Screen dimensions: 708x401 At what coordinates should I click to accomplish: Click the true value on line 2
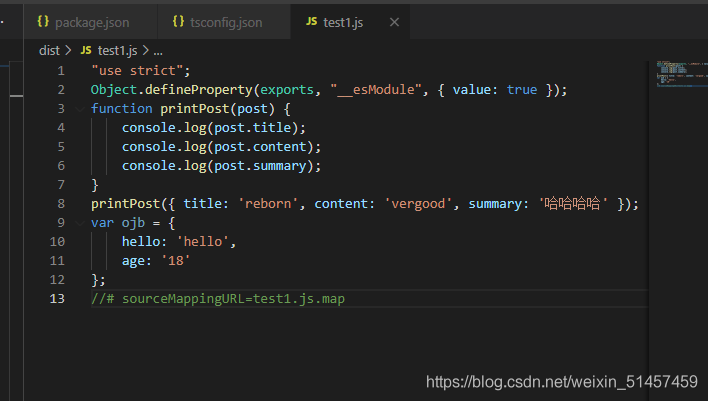point(522,90)
